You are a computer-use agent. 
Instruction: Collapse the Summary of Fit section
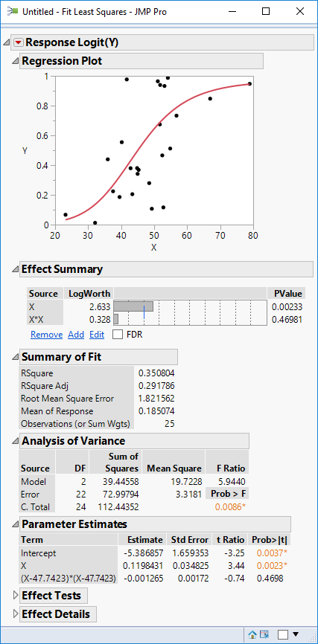tap(15, 357)
